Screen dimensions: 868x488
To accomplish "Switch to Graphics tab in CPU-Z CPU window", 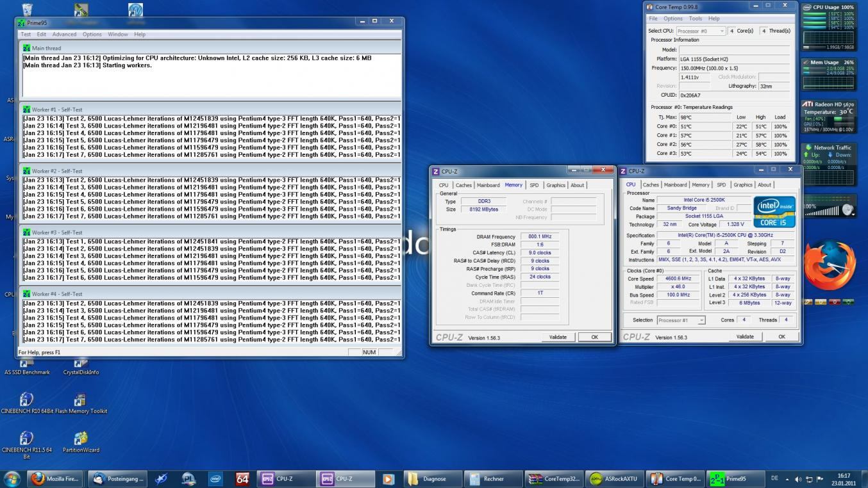I will point(743,185).
